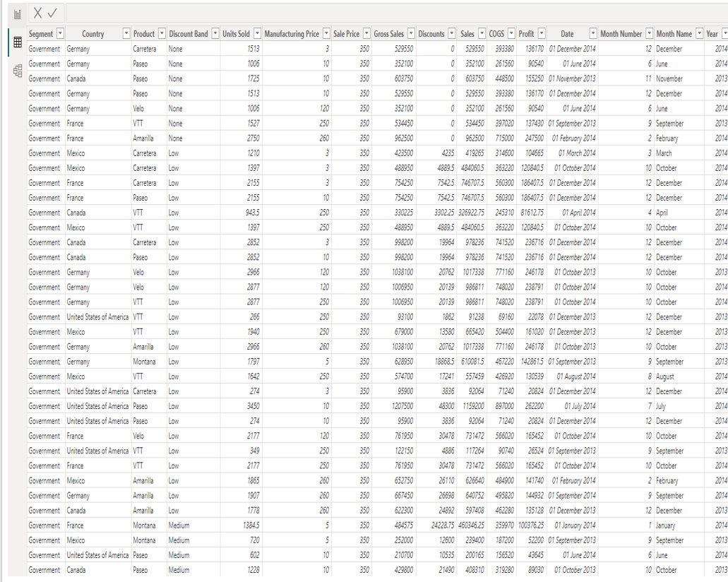Select the Month Name column header

point(674,34)
